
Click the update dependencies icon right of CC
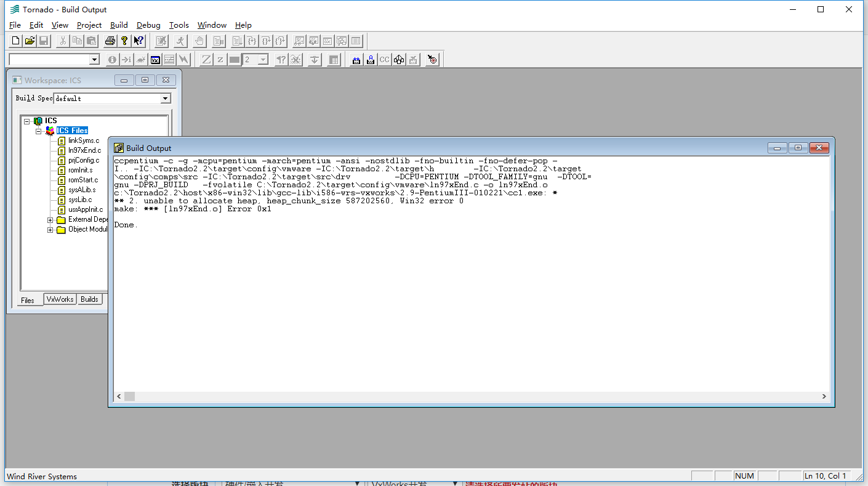pos(399,60)
